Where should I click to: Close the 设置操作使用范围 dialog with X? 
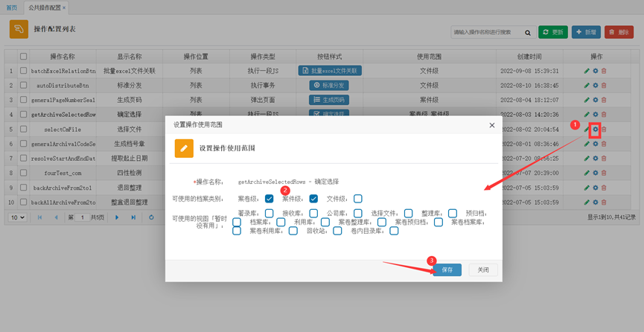click(x=492, y=125)
